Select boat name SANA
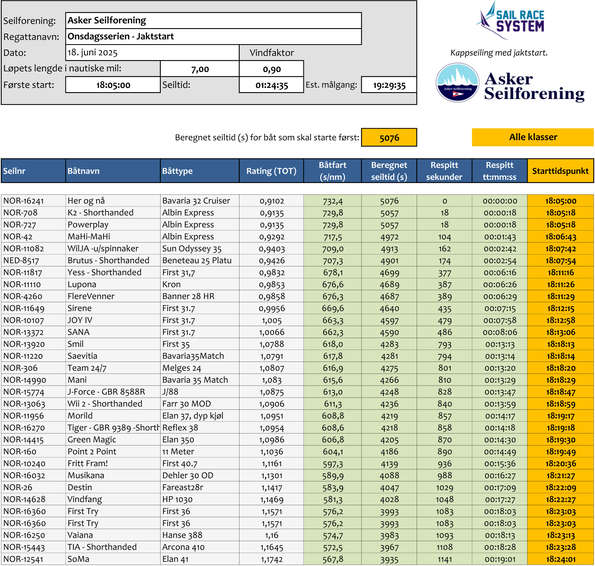This screenshot has width=595, height=566. tap(79, 332)
